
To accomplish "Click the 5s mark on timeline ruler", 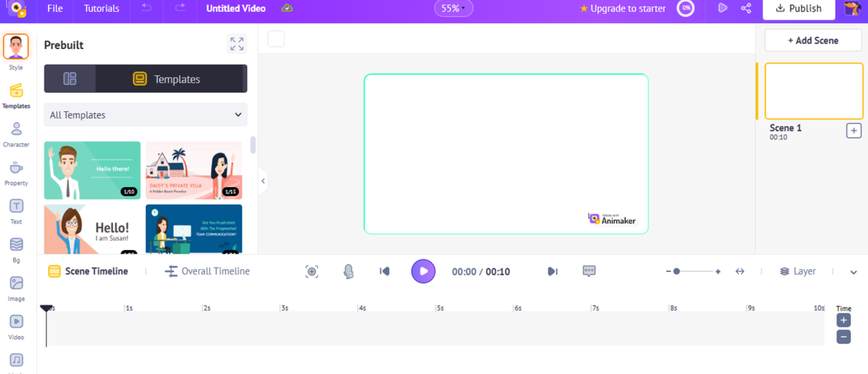I will 440,308.
